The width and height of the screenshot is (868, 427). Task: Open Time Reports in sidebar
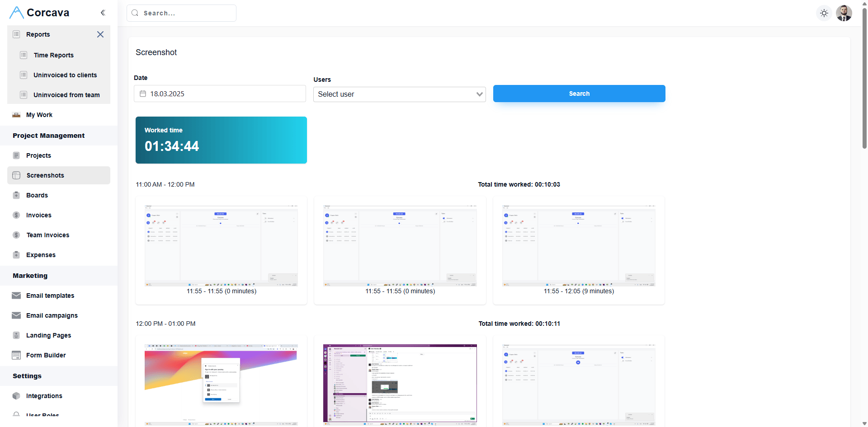[53, 55]
